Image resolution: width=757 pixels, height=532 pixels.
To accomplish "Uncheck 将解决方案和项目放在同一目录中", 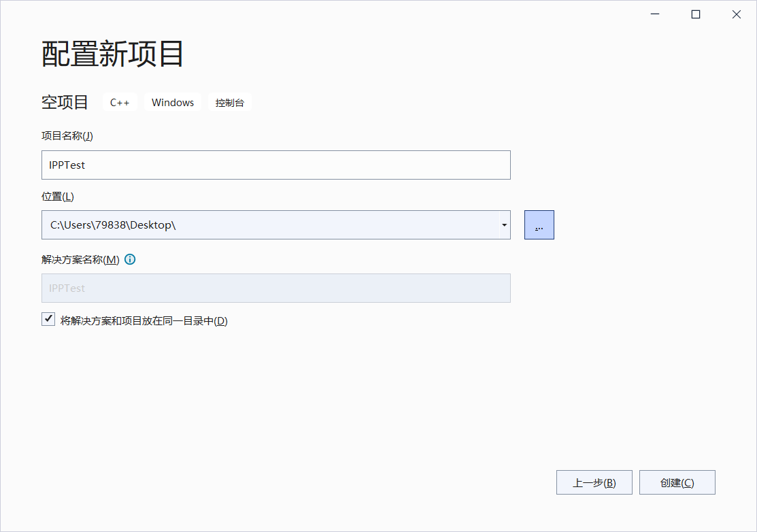I will point(48,318).
